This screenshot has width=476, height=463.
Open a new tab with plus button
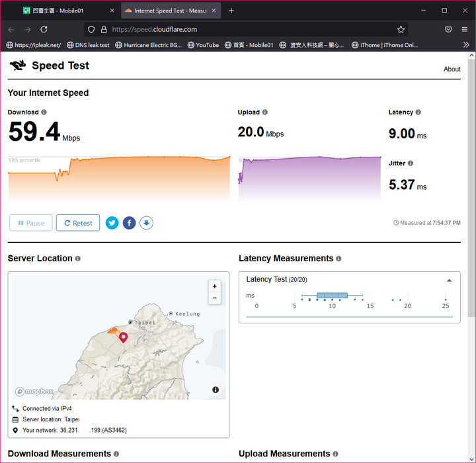(x=231, y=11)
